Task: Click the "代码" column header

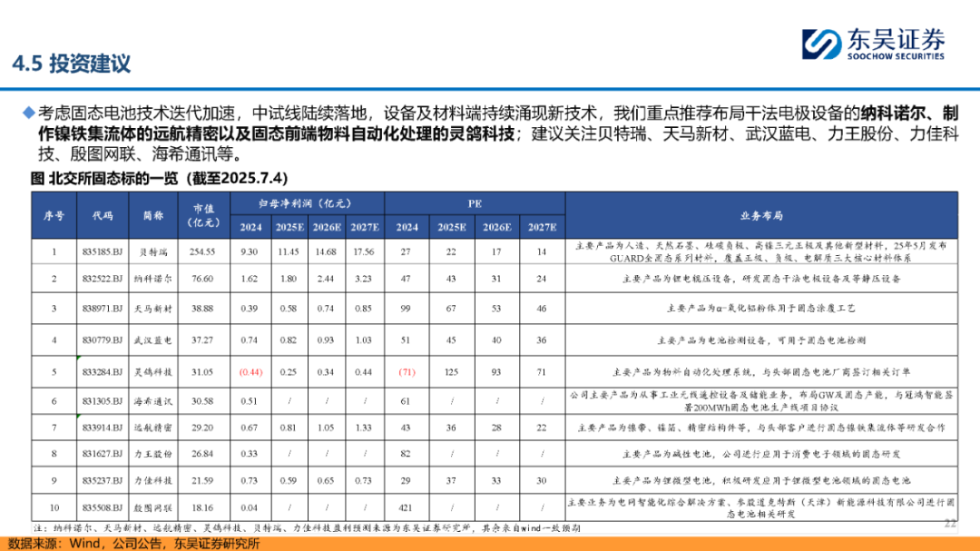Action: click(x=103, y=215)
